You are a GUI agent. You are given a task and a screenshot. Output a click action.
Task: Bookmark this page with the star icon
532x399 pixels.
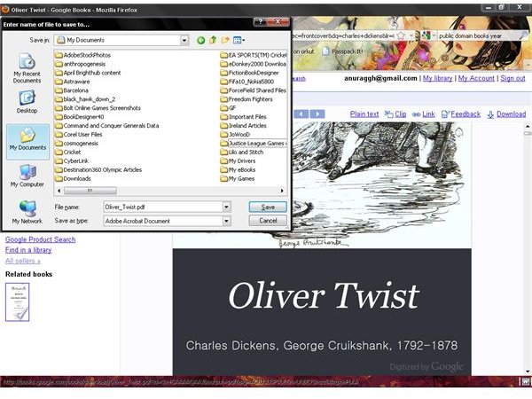[x=401, y=35]
